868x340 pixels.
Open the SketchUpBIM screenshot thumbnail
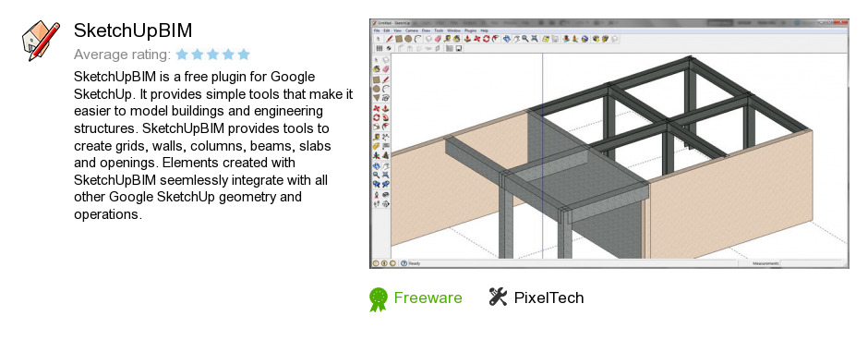(609, 144)
